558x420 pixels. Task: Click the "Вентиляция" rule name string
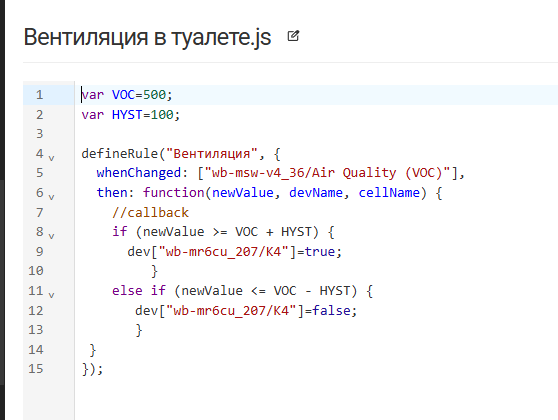pyautogui.click(x=212, y=154)
